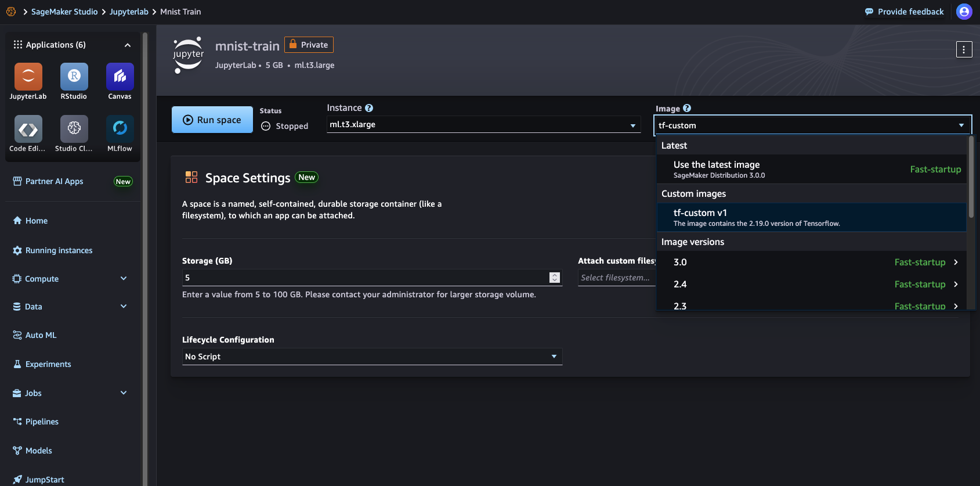980x486 pixels.
Task: Launch the RStudio app
Action: [x=74, y=82]
